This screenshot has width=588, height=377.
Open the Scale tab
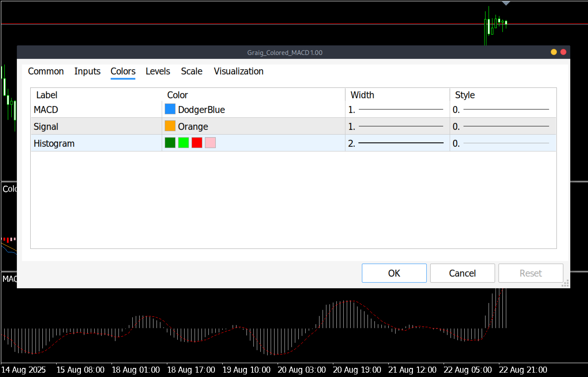192,71
